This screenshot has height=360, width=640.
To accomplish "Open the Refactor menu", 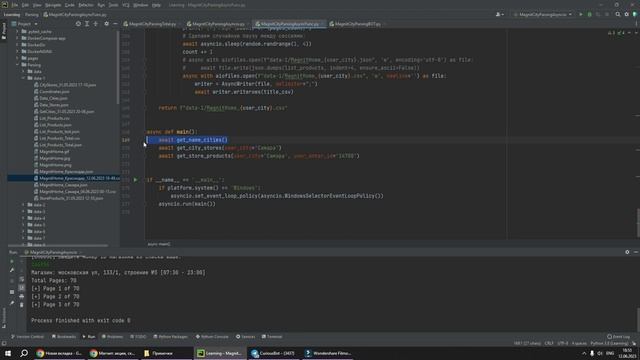I will click(x=86, y=5).
